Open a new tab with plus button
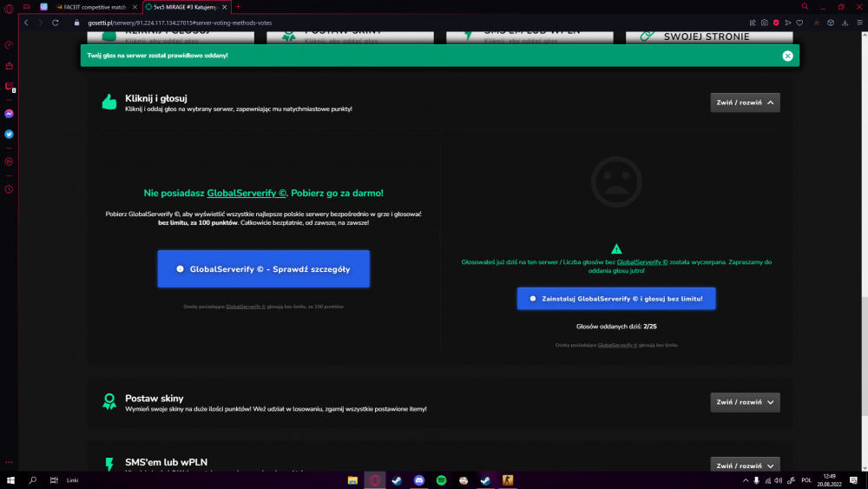Image resolution: width=868 pixels, height=489 pixels. coord(238,7)
